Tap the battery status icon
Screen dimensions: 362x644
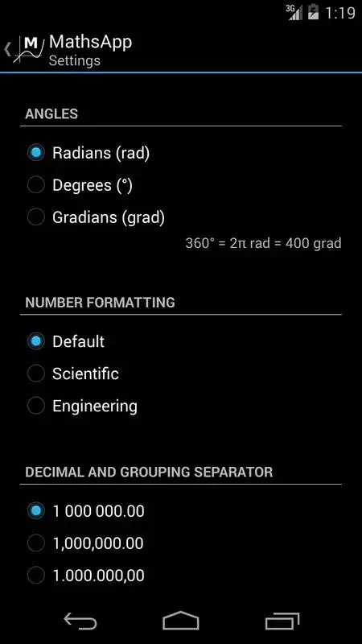point(313,12)
